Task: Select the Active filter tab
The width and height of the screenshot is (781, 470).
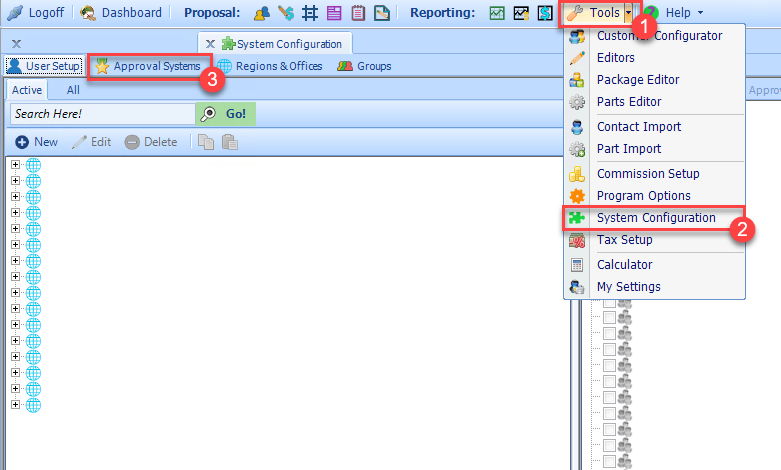Action: (x=27, y=90)
